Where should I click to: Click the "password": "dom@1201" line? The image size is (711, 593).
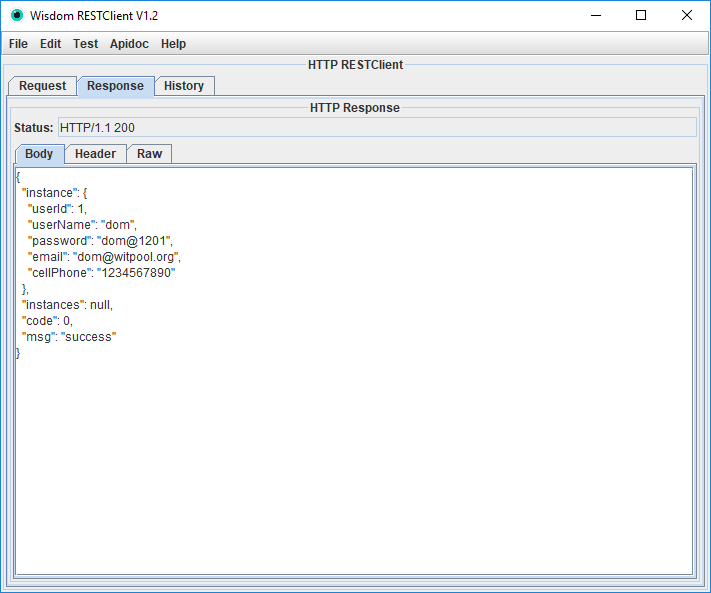click(100, 241)
